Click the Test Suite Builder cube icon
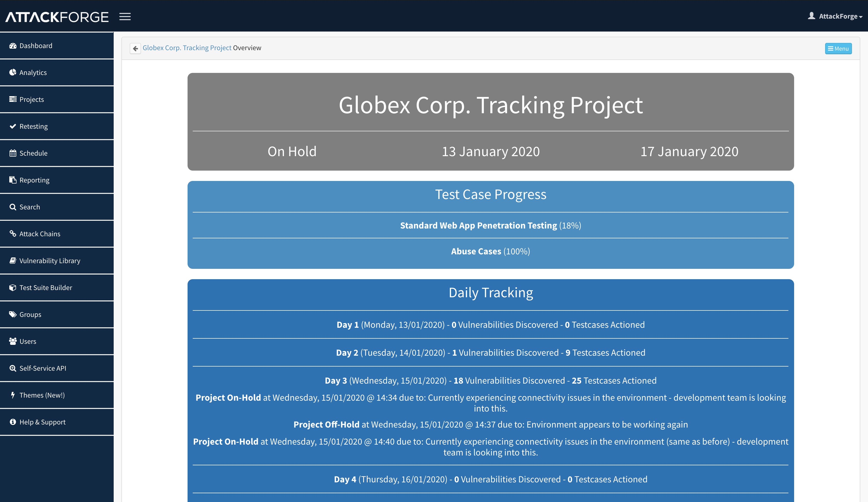This screenshot has height=502, width=868. (x=13, y=287)
